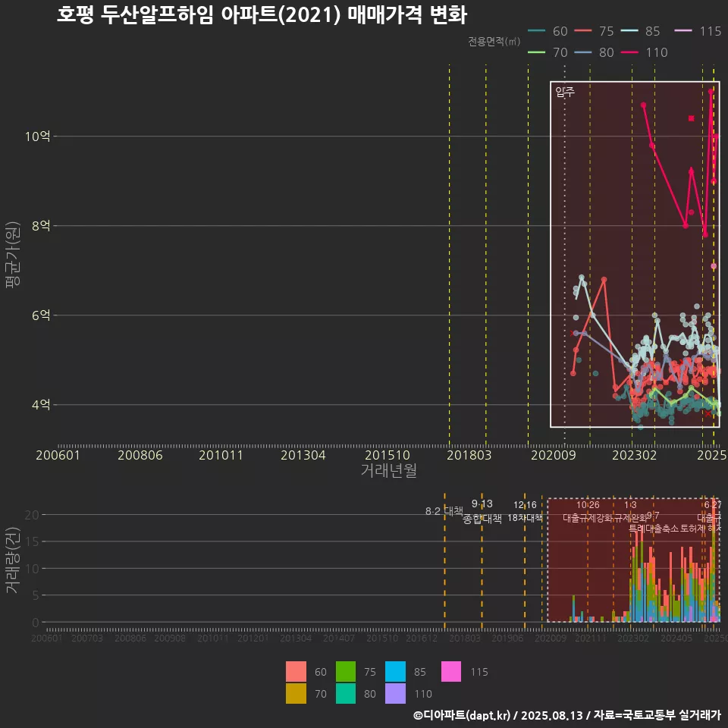Click the 평균가(원) vertical axis title
The width and height of the screenshot is (728, 728).
13,255
